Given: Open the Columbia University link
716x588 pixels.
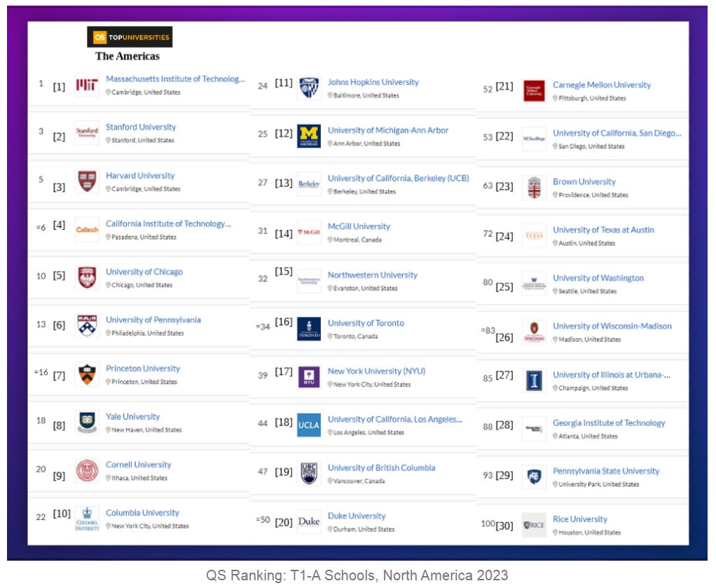Looking at the screenshot, I should (x=142, y=512).
